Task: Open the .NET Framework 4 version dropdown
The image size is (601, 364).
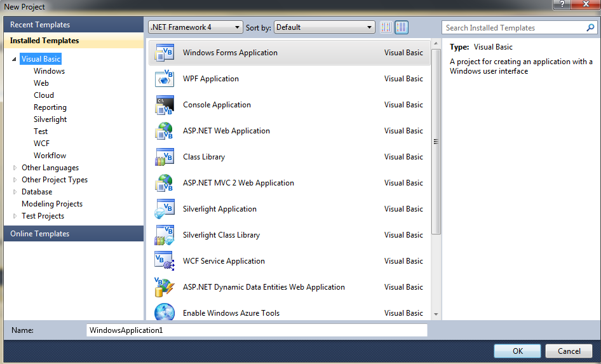Action: pyautogui.click(x=196, y=27)
